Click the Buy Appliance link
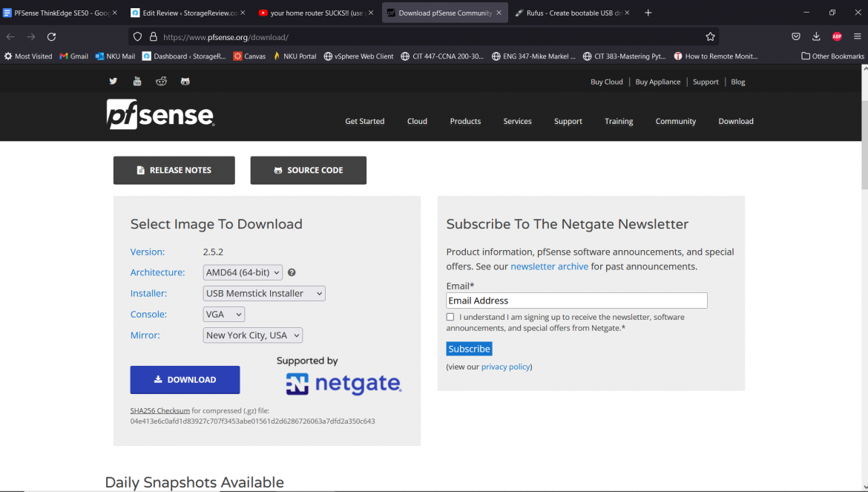This screenshot has height=492, width=868. pyautogui.click(x=657, y=82)
